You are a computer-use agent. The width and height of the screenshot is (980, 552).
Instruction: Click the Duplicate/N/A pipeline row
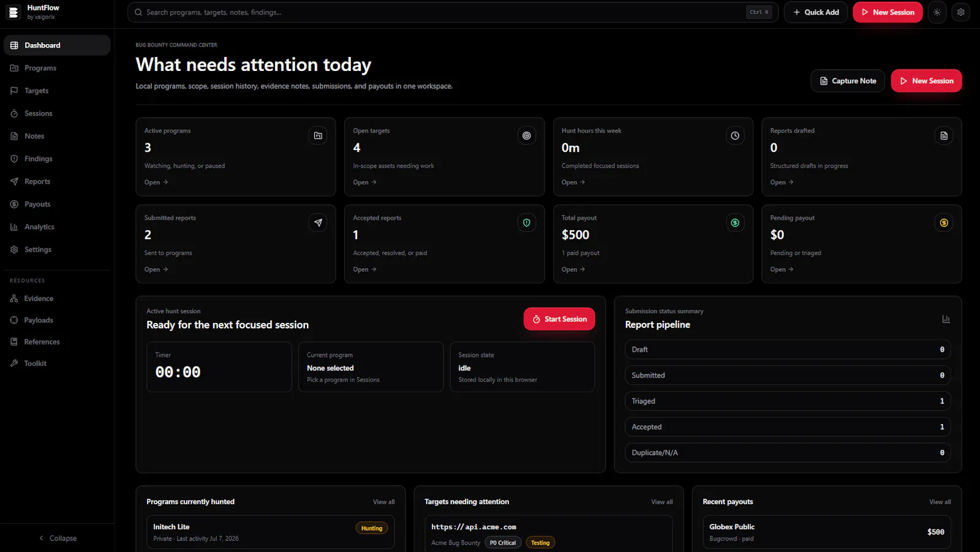pyautogui.click(x=788, y=453)
